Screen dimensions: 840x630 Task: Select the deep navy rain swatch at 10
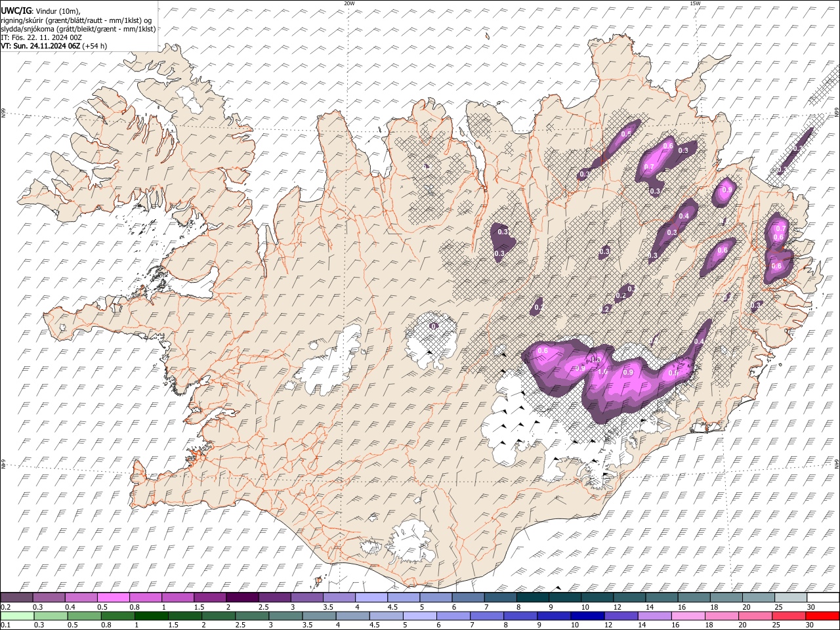point(588,616)
